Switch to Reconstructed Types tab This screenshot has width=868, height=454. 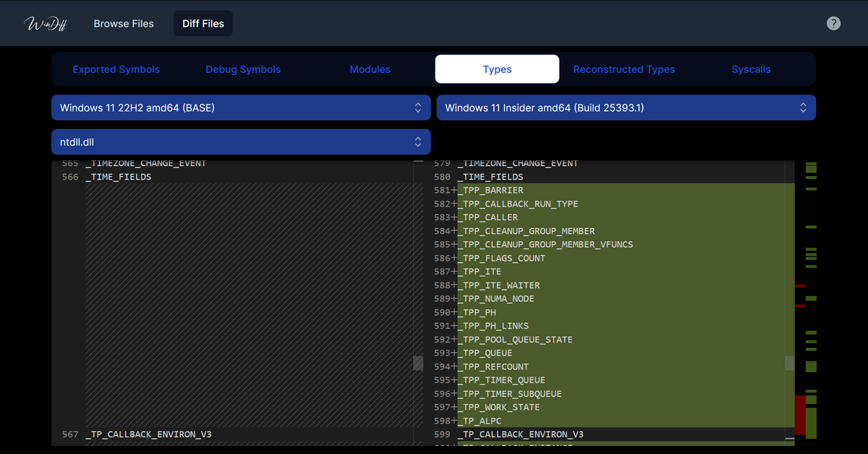click(624, 70)
